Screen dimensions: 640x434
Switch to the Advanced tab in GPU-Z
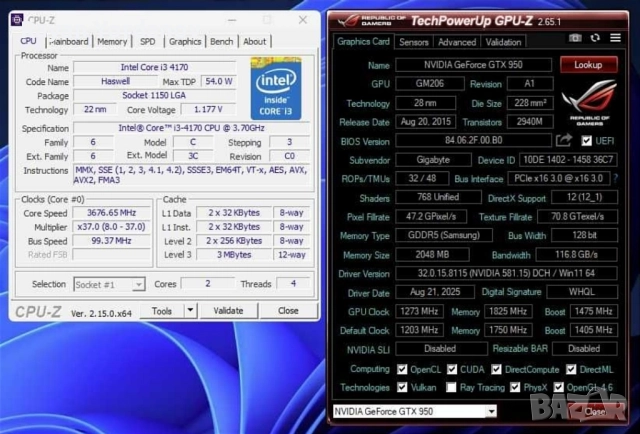[x=457, y=42]
